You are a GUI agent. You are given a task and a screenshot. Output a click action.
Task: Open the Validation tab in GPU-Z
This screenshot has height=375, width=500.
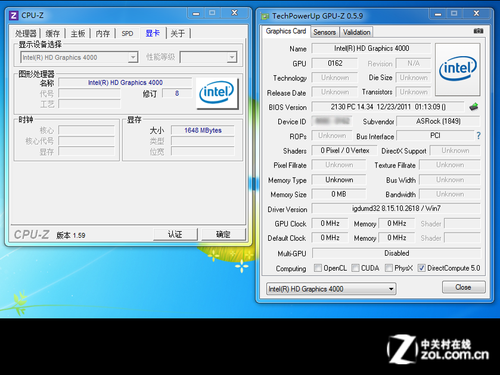tap(356, 32)
